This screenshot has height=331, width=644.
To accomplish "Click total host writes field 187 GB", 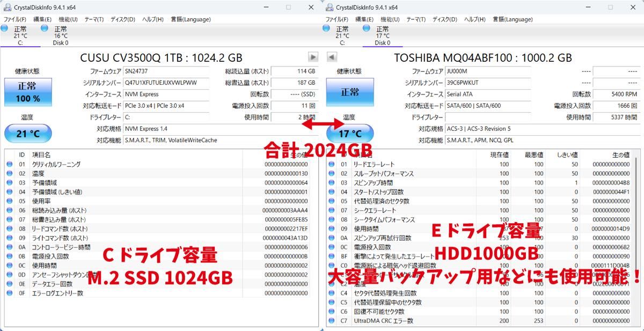I will (x=294, y=83).
